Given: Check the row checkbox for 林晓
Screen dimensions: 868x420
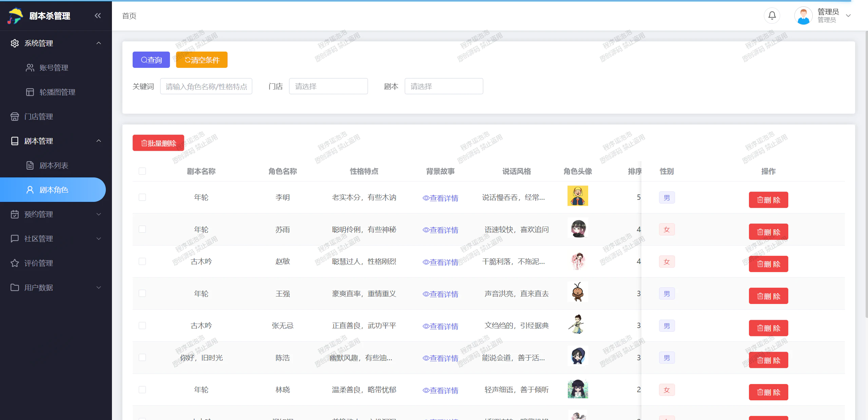Looking at the screenshot, I should [142, 389].
